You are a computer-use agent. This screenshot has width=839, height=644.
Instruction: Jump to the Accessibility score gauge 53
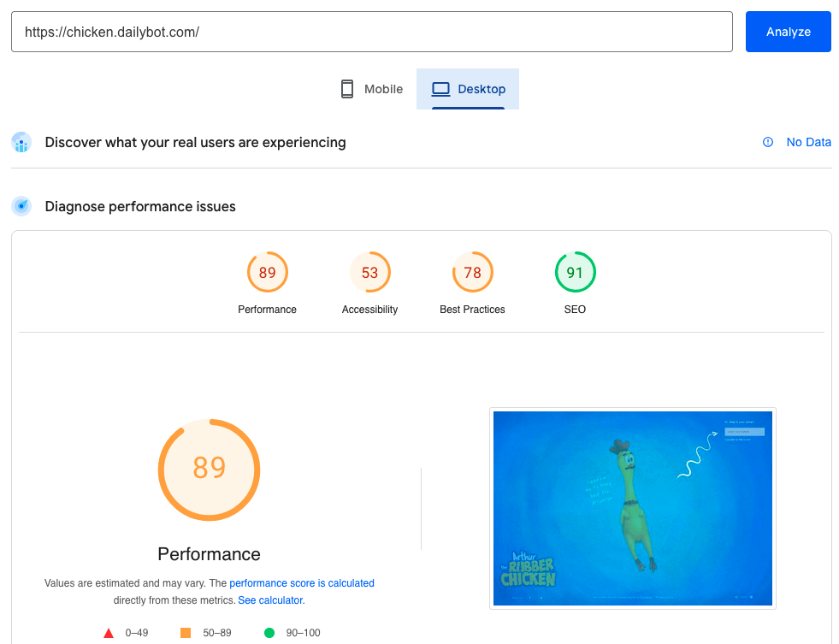tap(369, 272)
